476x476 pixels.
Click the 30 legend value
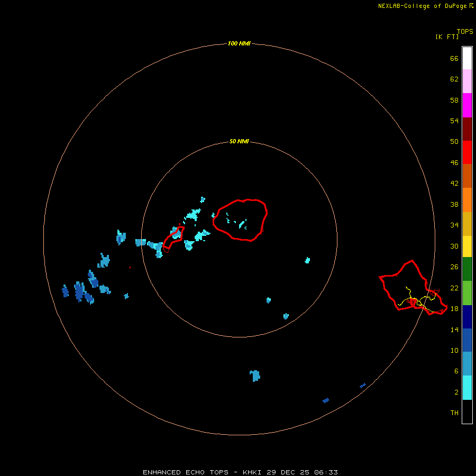pyautogui.click(x=454, y=246)
